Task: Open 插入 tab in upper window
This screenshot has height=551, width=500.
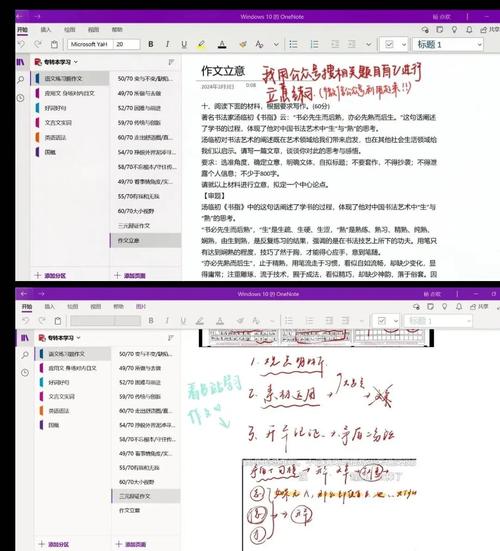Action: pyautogui.click(x=46, y=30)
